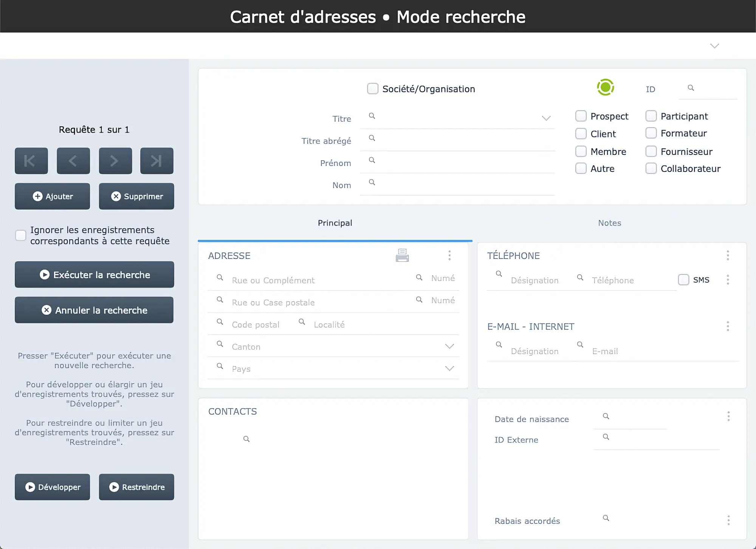Click the search icon next to Code postal
This screenshot has width=756, height=549.
(x=220, y=323)
